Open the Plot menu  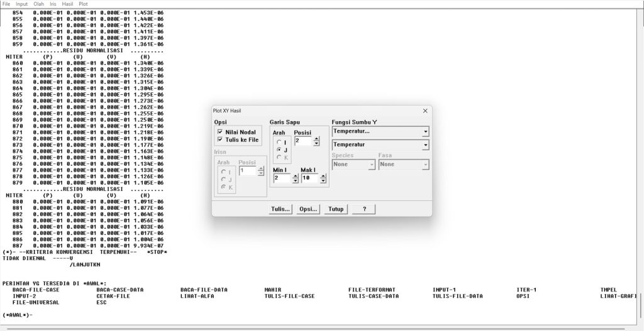(83, 4)
